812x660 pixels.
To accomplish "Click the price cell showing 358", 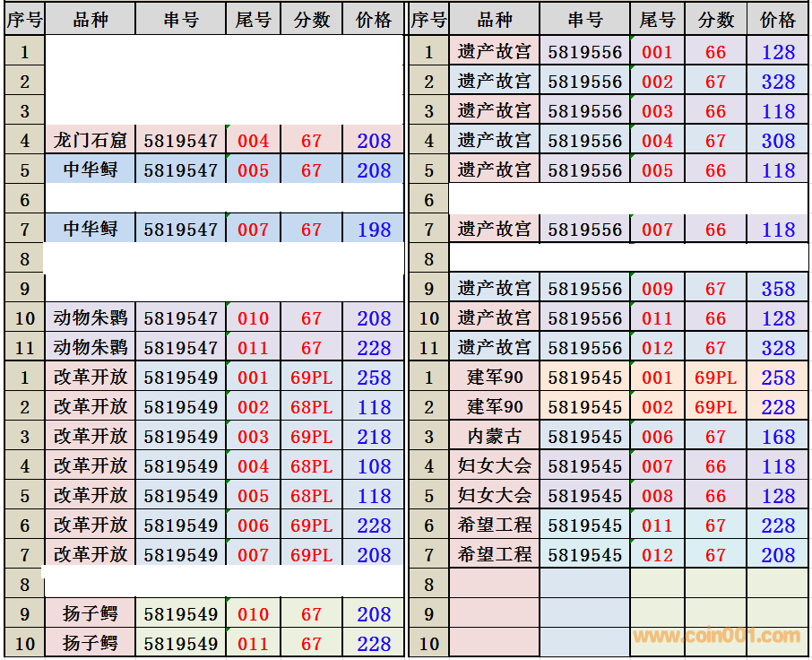I will coord(778,289).
